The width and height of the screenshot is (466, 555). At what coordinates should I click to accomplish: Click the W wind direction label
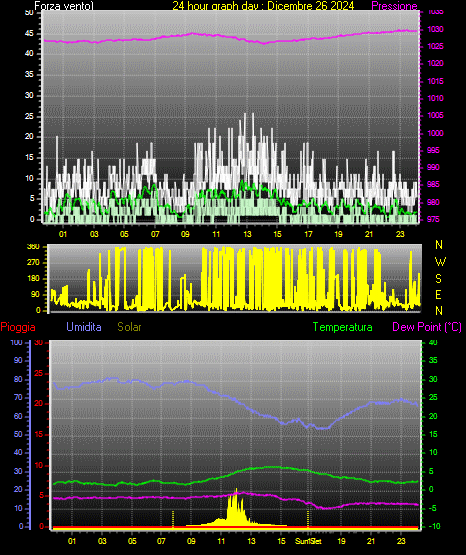[440, 262]
